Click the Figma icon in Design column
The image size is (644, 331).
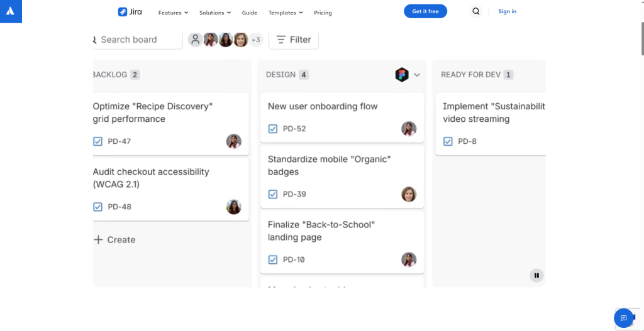(402, 75)
